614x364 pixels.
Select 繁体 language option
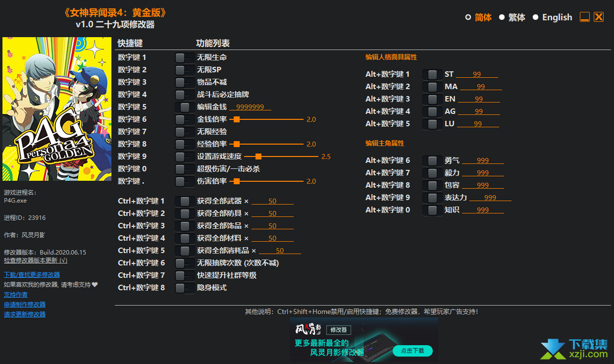(512, 17)
